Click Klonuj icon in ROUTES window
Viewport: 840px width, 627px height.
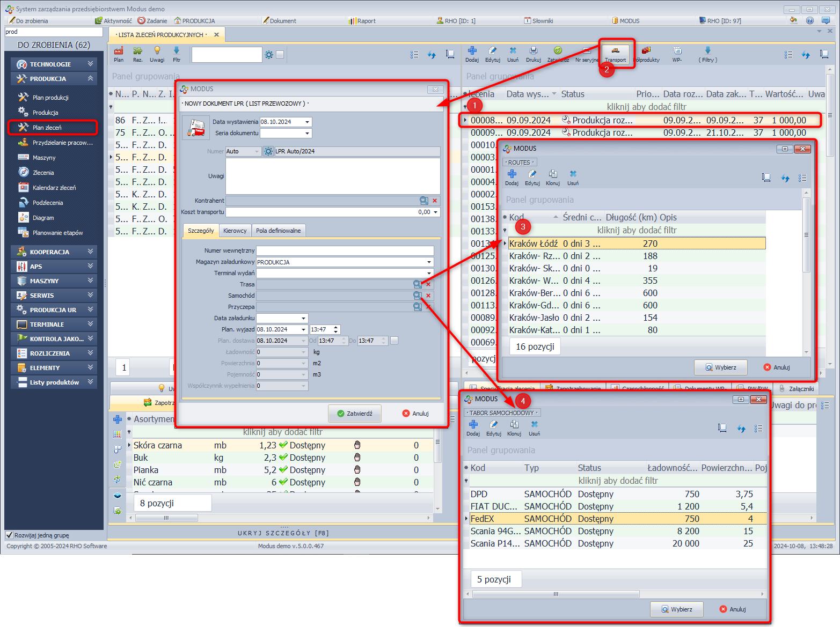click(x=552, y=176)
